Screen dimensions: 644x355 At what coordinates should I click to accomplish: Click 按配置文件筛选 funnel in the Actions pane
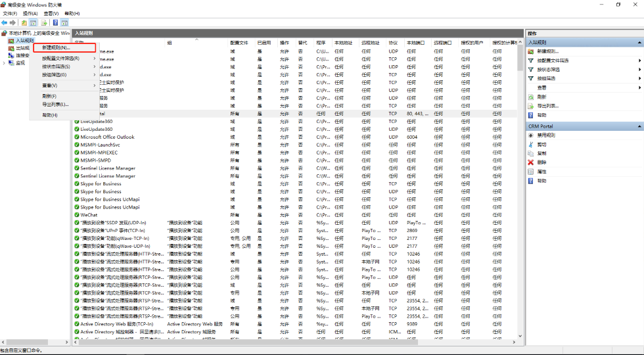pyautogui.click(x=531, y=60)
